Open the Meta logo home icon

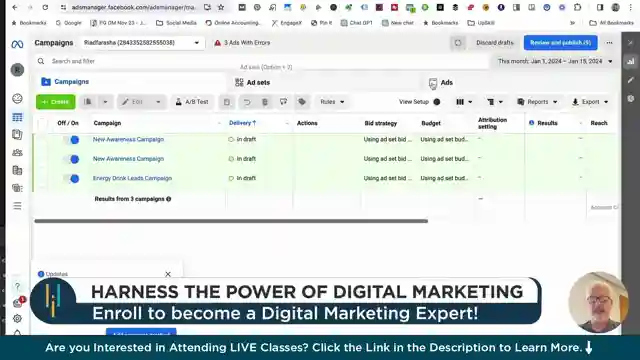click(17, 44)
